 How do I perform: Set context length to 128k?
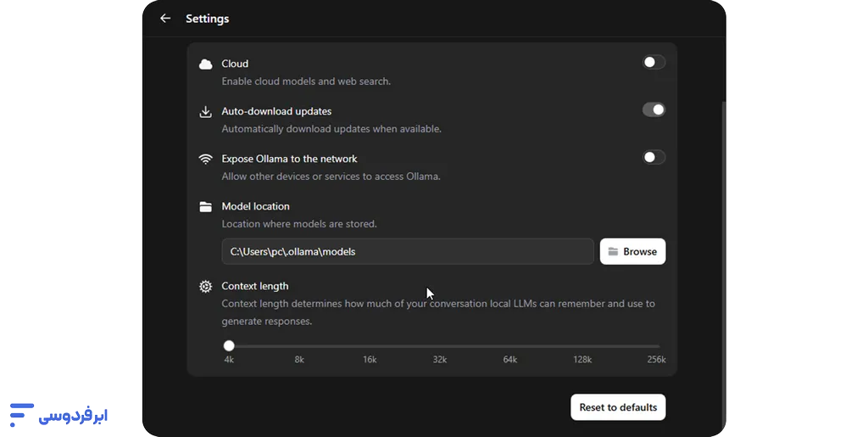(582, 346)
